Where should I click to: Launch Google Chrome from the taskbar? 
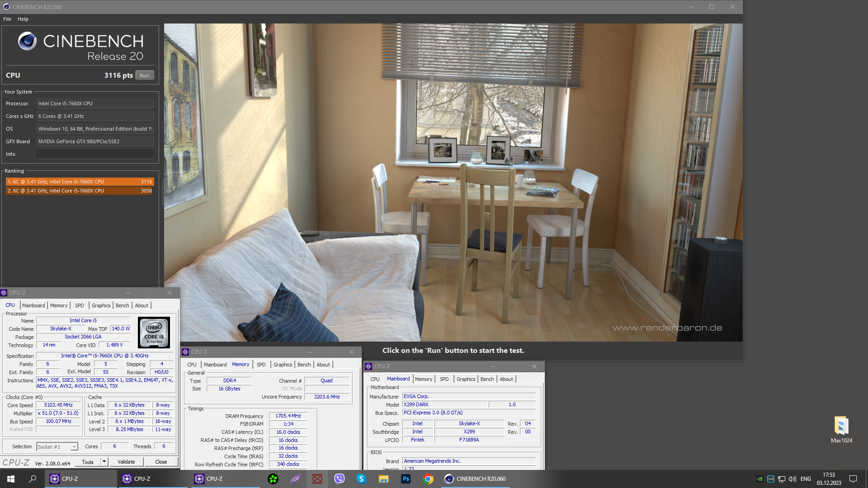click(428, 479)
